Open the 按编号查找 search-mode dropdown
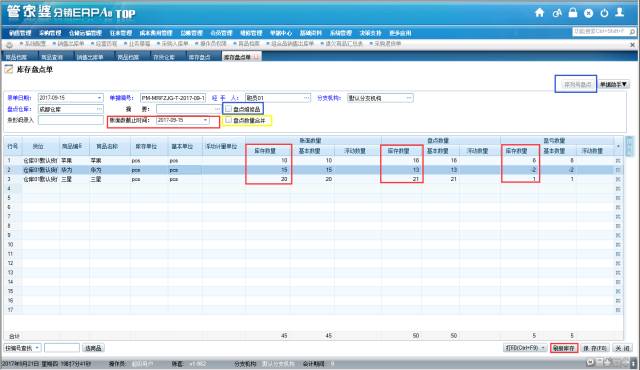The width and height of the screenshot is (640, 370). 37,348
